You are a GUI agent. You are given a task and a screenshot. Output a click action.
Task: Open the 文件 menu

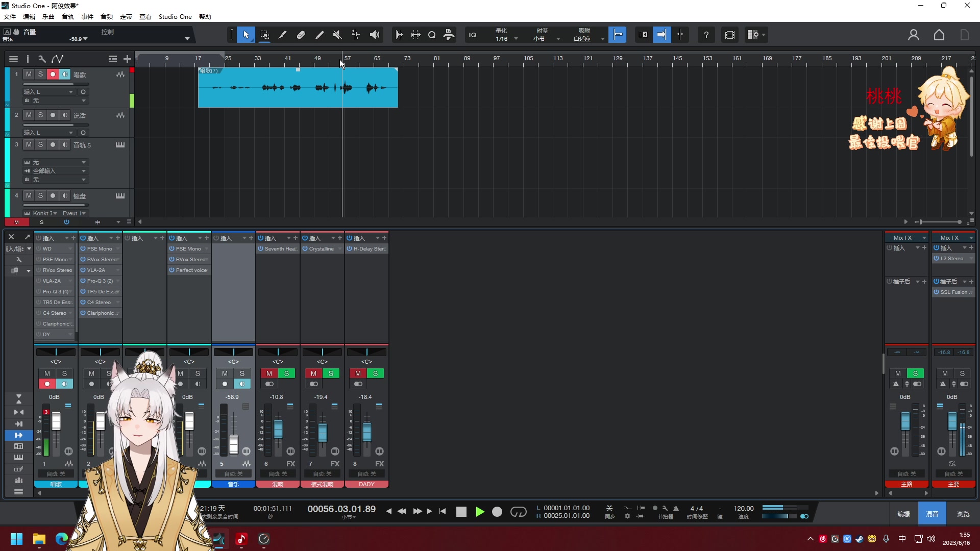(10, 16)
